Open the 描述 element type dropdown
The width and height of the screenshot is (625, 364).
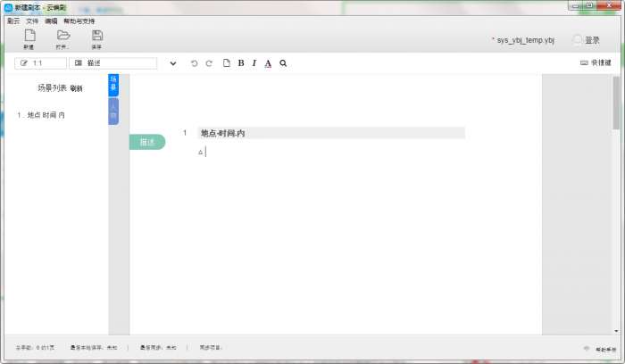113,63
